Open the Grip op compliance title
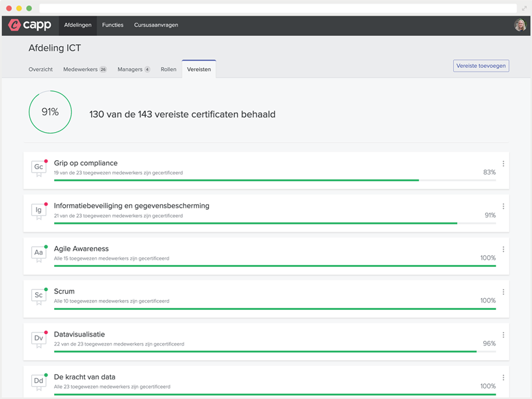Image resolution: width=532 pixels, height=399 pixels. (x=86, y=163)
